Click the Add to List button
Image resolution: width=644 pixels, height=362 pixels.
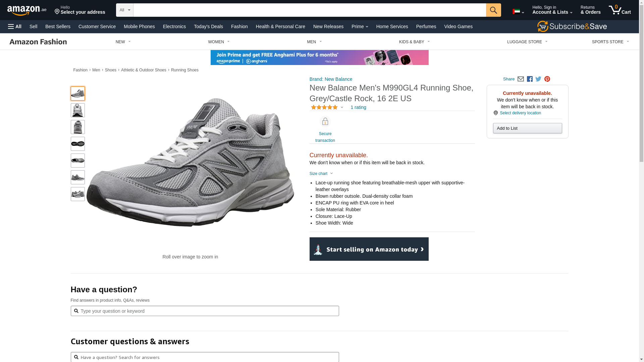click(x=527, y=128)
